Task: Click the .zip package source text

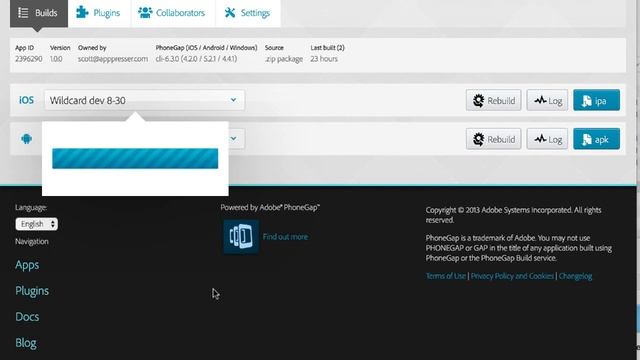Action: click(284, 59)
